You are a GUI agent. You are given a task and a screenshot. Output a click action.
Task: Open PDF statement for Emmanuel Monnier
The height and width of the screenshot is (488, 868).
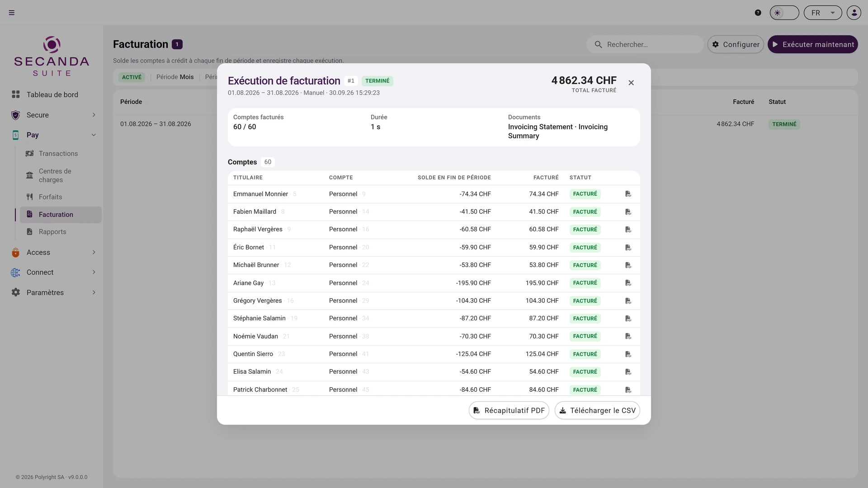[x=628, y=194]
